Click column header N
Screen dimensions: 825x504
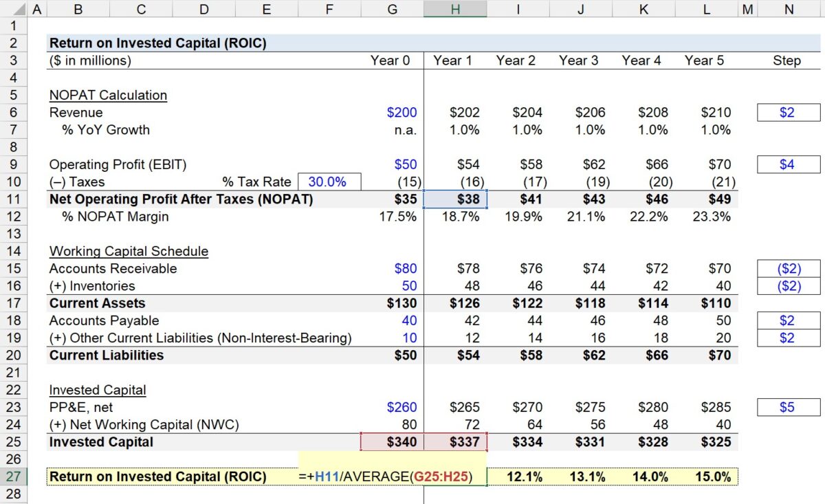[788, 9]
